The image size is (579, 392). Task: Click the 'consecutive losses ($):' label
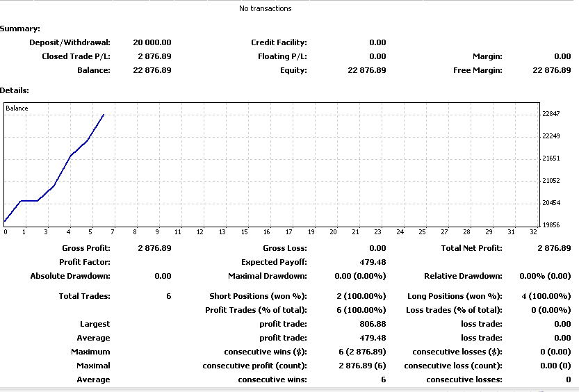457,352
